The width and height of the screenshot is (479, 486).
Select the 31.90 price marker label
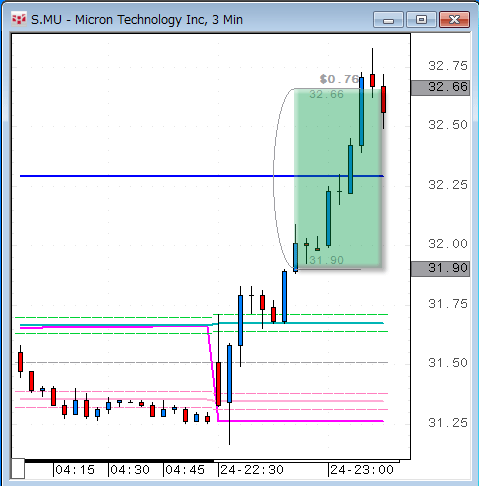pyautogui.click(x=440, y=269)
